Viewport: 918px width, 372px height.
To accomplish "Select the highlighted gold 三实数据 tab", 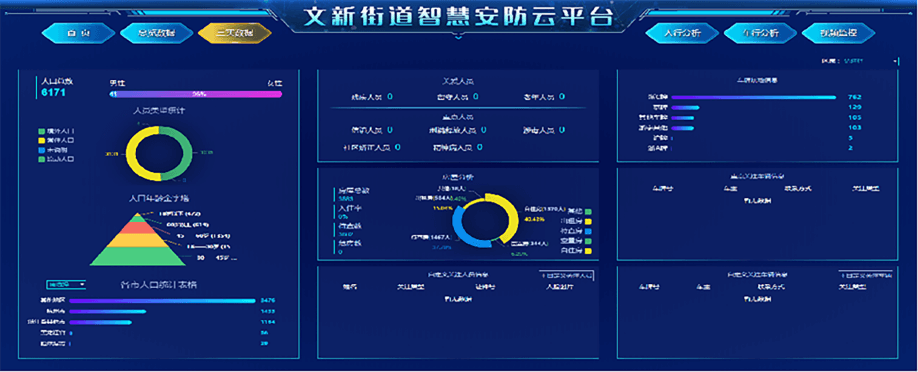I will tap(235, 33).
